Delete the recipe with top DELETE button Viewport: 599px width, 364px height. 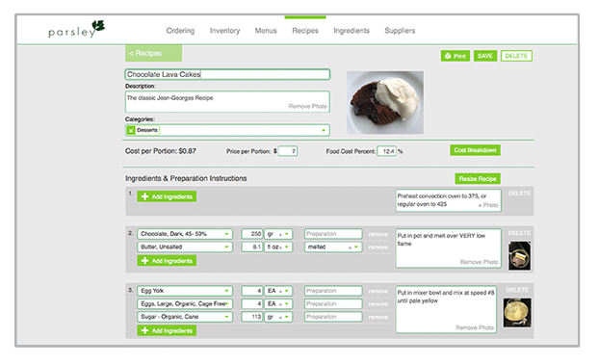[516, 56]
